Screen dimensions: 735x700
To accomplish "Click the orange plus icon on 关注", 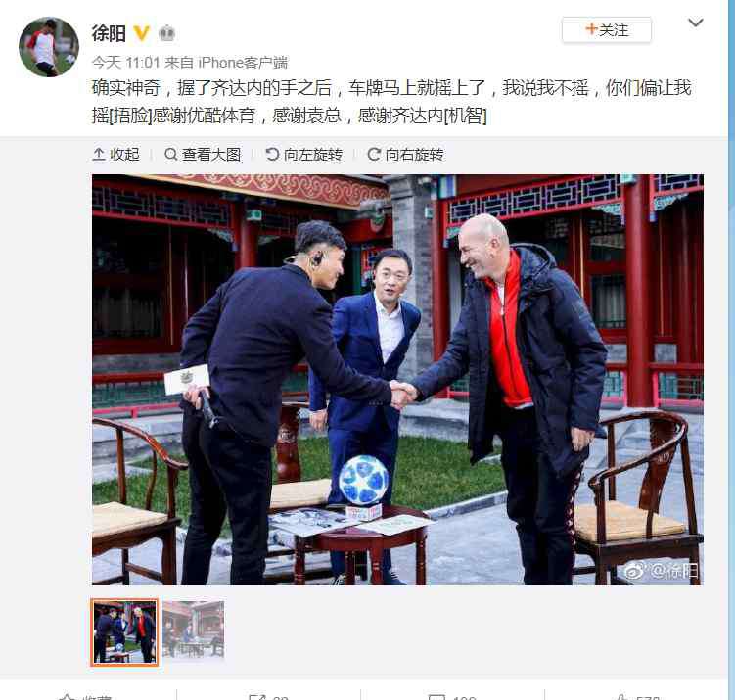I will tap(591, 29).
